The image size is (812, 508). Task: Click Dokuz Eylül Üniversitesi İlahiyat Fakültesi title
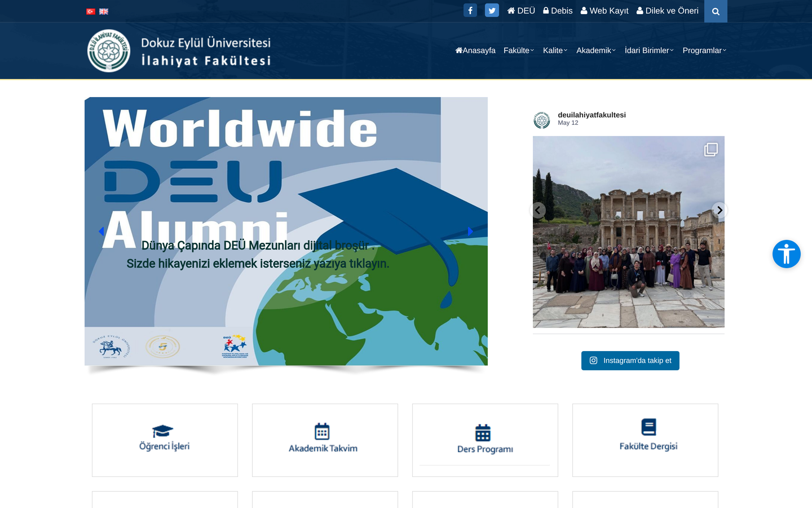206,51
